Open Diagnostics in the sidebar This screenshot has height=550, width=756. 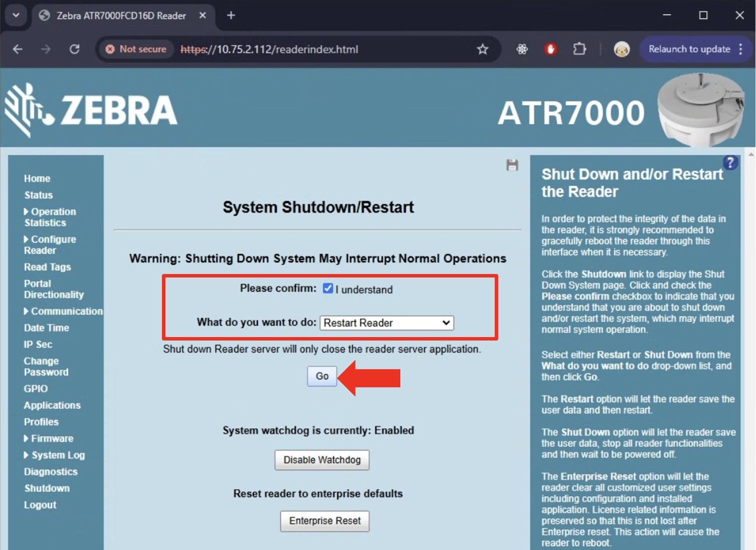[51, 472]
